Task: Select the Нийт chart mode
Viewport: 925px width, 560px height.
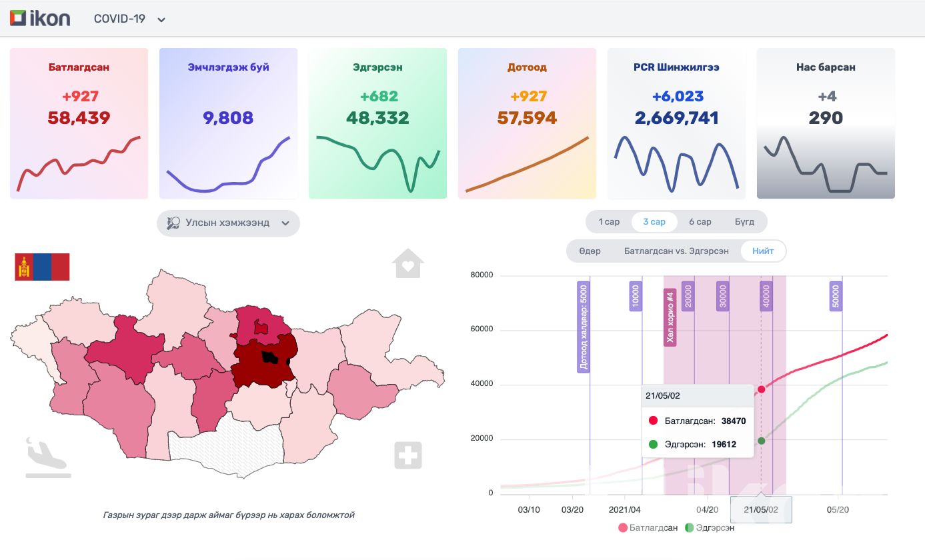Action: [763, 251]
